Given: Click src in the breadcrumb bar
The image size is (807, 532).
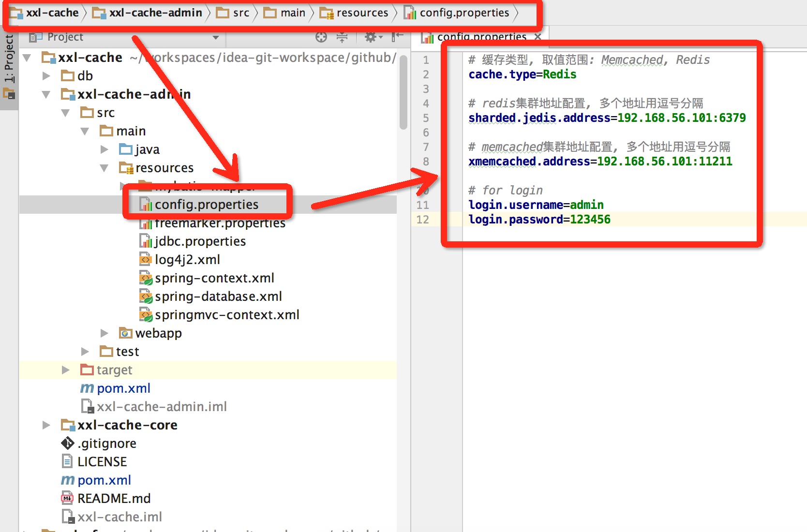Looking at the screenshot, I should (x=241, y=13).
